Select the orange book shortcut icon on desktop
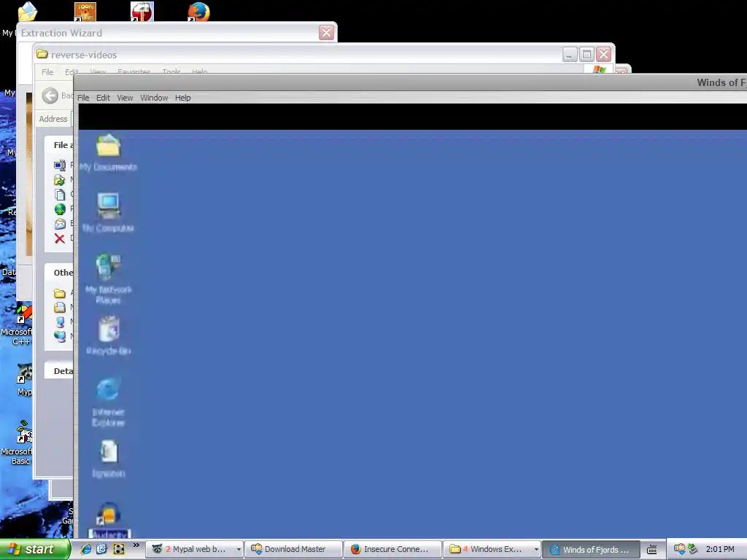Image resolution: width=747 pixels, height=560 pixels. pos(85,12)
